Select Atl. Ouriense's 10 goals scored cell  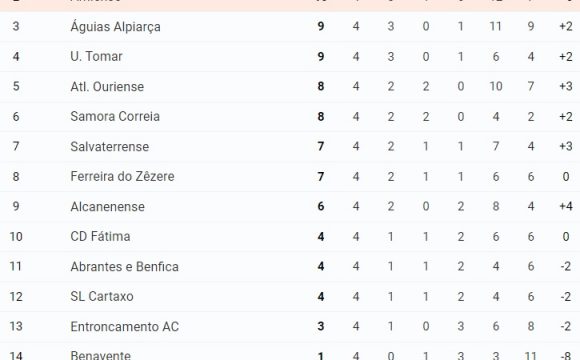pos(496,86)
